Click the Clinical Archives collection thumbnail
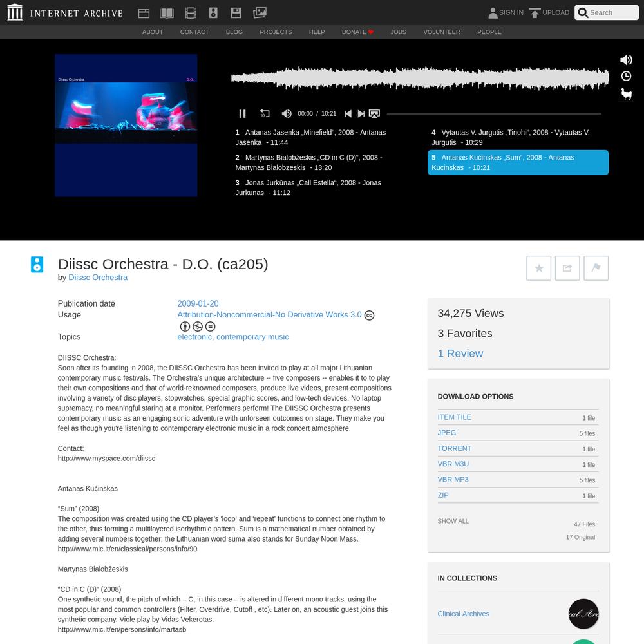This screenshot has width=644, height=644. [x=583, y=614]
